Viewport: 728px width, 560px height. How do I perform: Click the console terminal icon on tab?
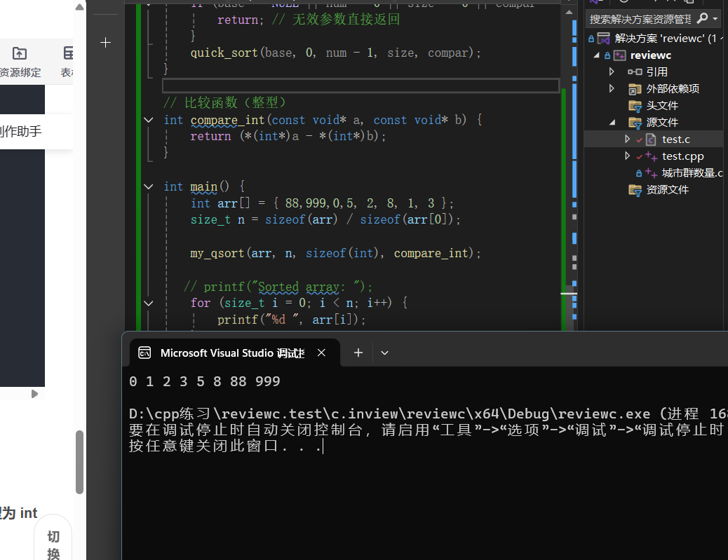tap(144, 353)
